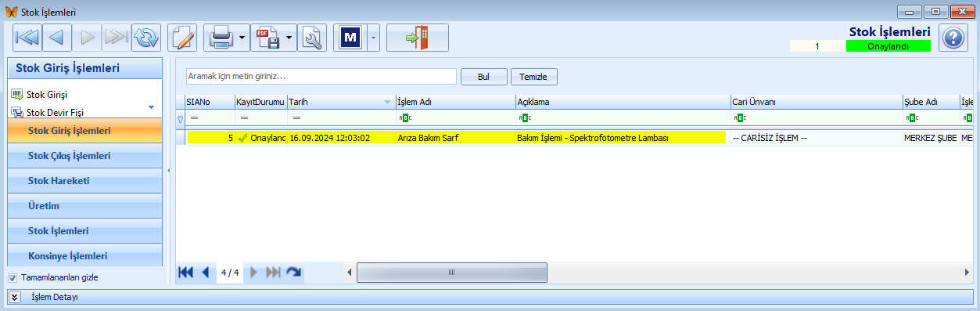Click the M macro icon
The image size is (980, 311).
click(350, 37)
